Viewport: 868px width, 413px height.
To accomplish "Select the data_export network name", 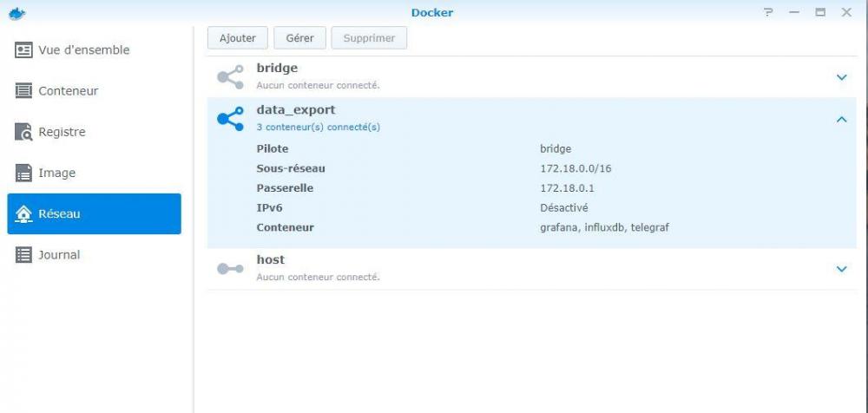I will (296, 109).
